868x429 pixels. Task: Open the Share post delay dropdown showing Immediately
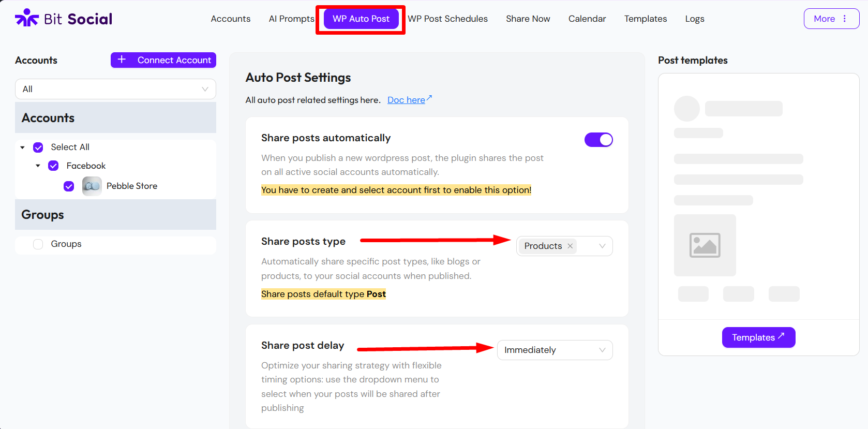coord(554,350)
